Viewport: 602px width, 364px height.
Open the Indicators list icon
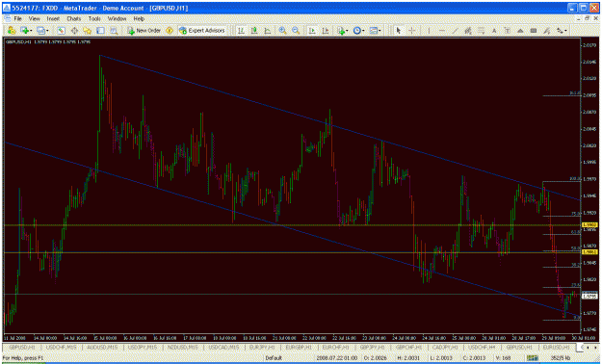340,31
